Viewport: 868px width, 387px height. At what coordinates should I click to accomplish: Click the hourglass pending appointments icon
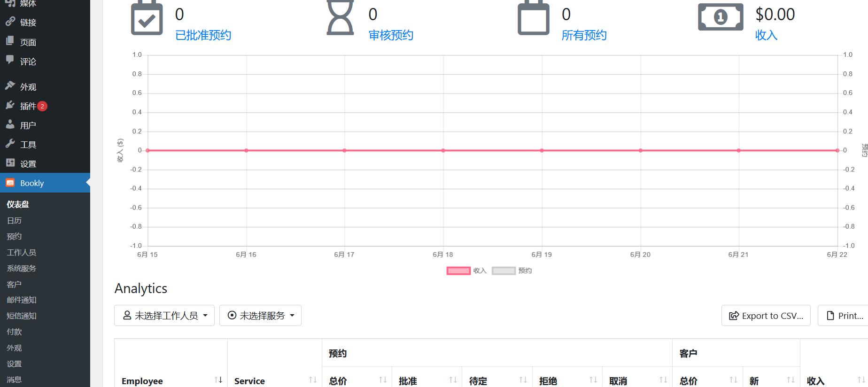340,19
